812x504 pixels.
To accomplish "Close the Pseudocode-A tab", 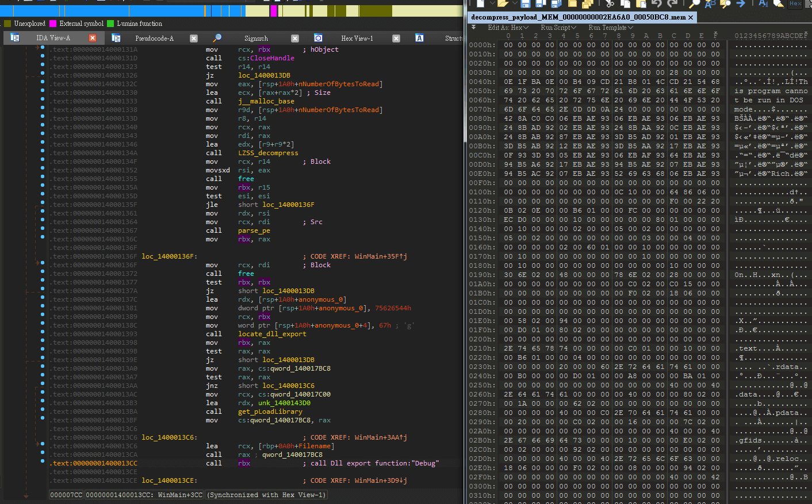I will (x=194, y=39).
